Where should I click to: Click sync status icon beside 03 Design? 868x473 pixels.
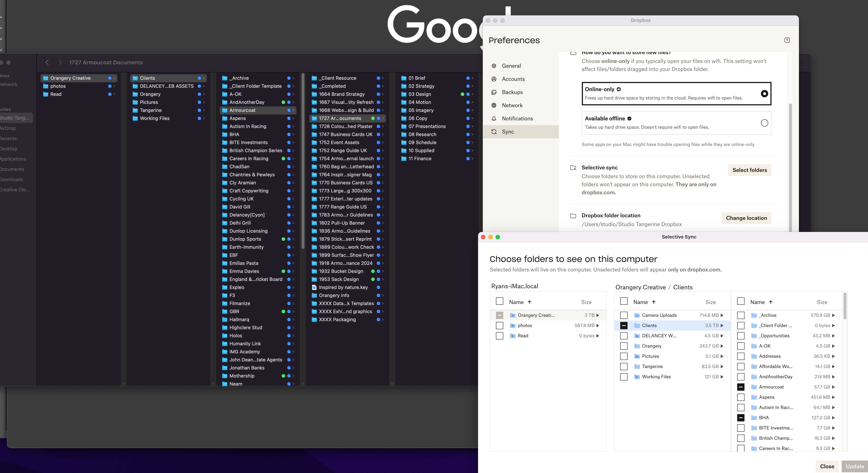468,94
